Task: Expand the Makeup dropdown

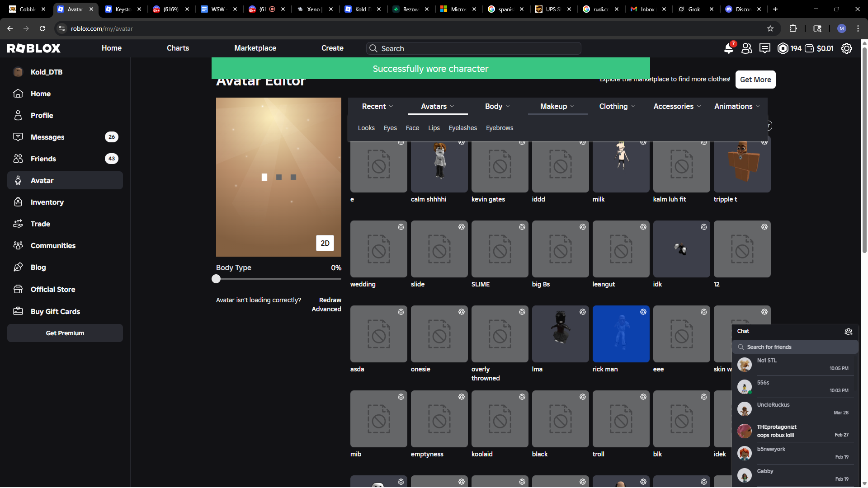Action: (557, 106)
